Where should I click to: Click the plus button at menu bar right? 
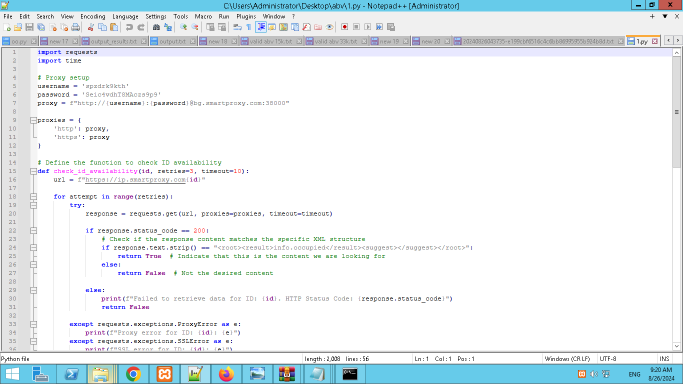click(x=652, y=17)
